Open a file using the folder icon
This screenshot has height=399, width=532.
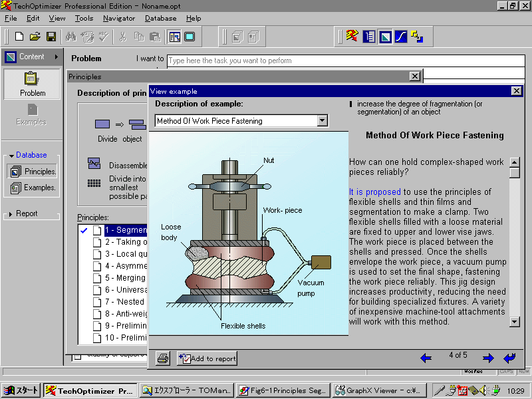point(35,37)
